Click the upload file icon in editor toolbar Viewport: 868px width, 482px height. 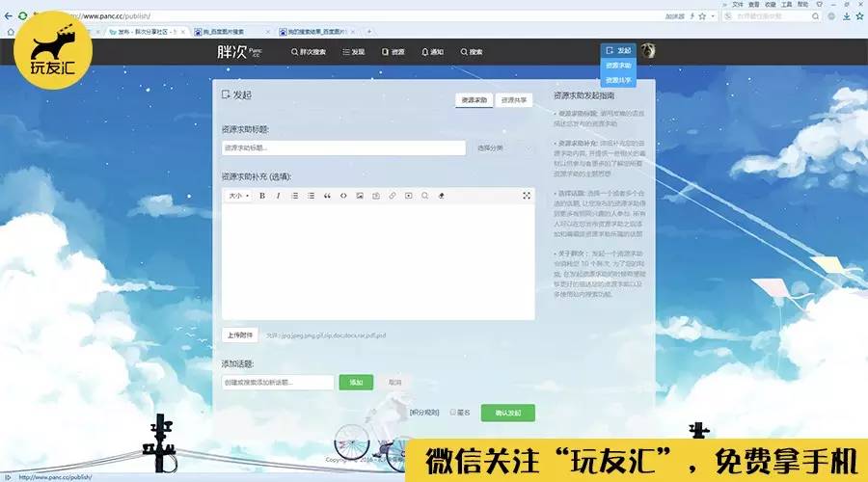click(x=376, y=196)
